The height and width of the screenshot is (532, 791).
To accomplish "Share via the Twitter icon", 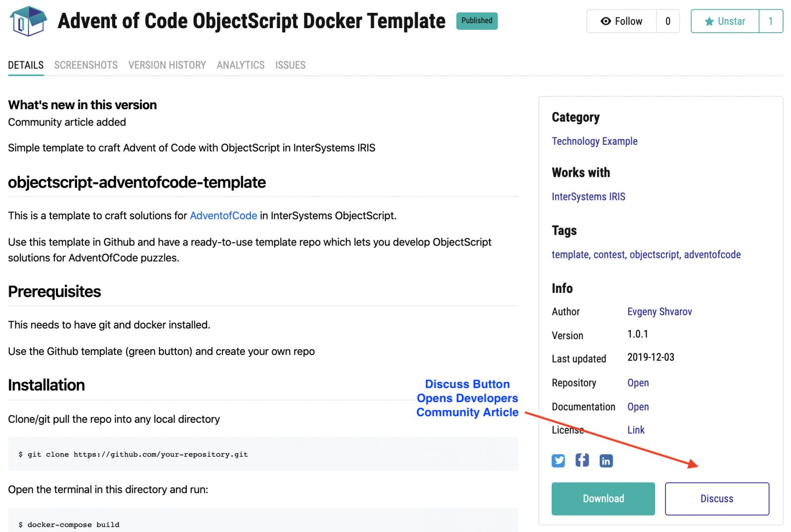I will coord(558,460).
